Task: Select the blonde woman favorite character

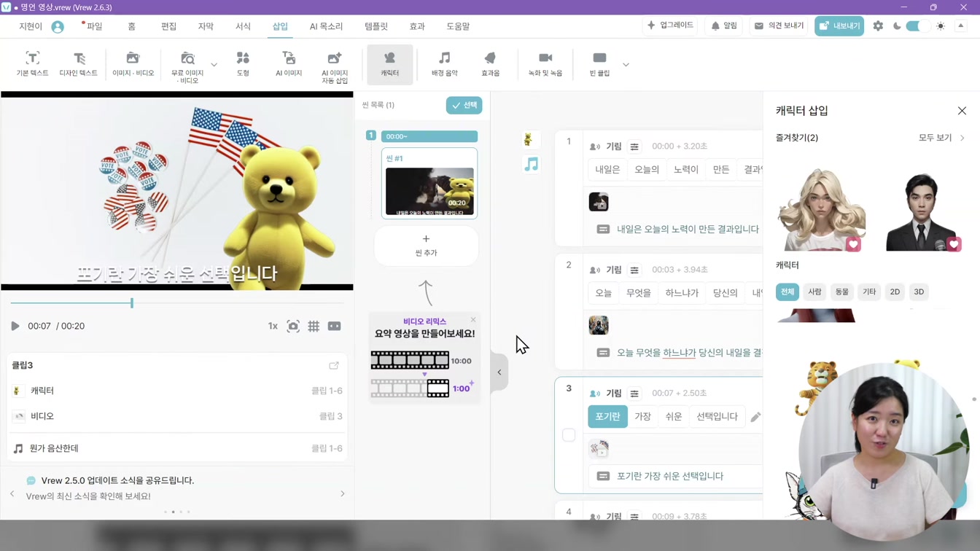Action: (x=820, y=209)
